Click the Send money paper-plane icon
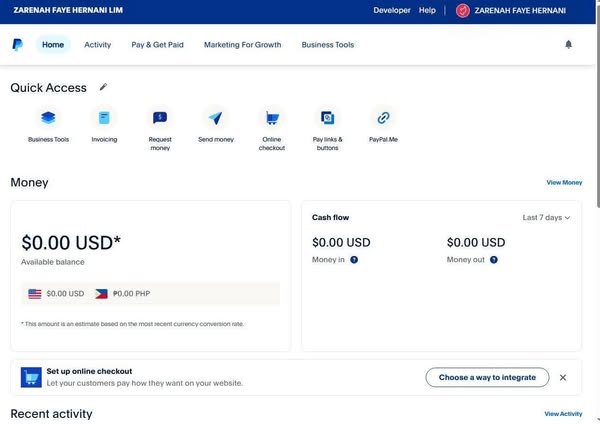 [x=216, y=118]
